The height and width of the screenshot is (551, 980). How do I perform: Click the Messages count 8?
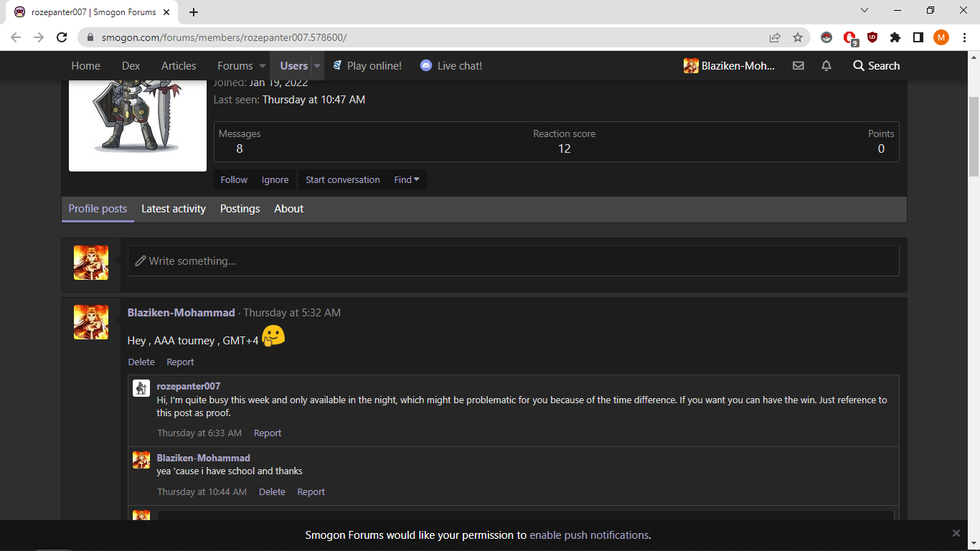pos(240,149)
